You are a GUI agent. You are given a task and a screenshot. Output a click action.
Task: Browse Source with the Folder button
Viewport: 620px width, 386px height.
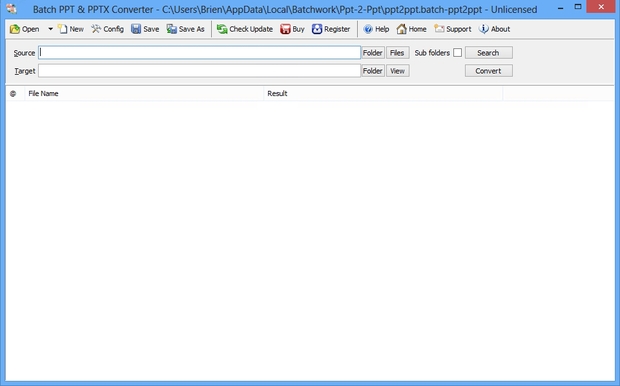point(373,53)
